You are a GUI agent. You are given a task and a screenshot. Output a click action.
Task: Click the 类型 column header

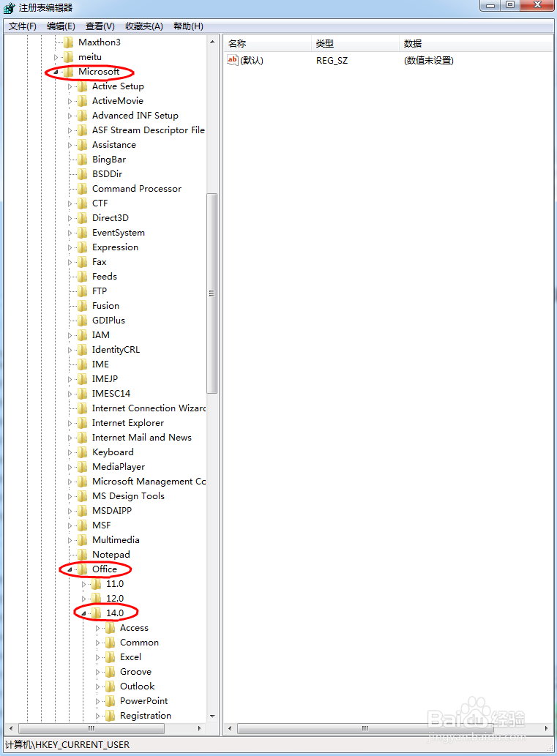click(x=356, y=43)
